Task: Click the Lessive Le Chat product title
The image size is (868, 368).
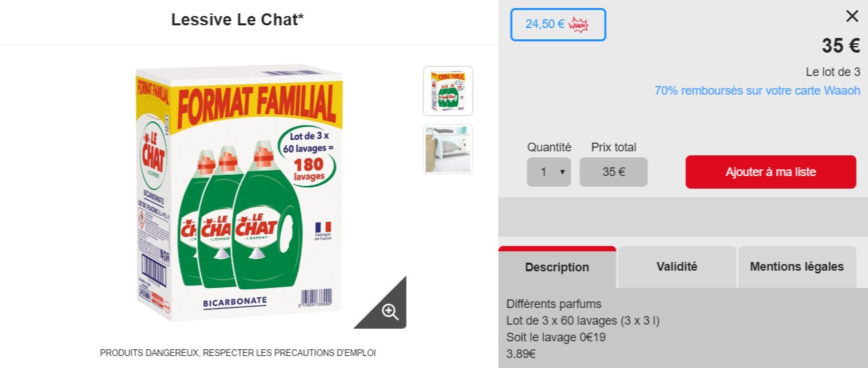Action: [x=237, y=20]
